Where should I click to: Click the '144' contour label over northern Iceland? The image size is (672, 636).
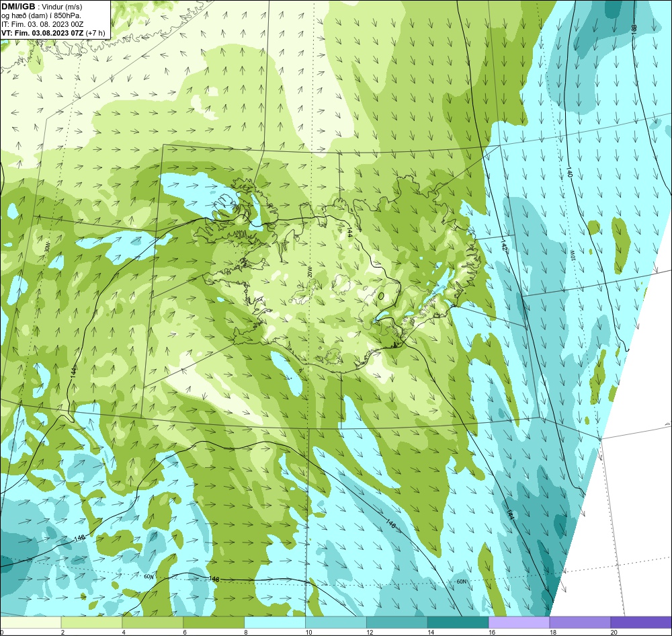pos(349,233)
